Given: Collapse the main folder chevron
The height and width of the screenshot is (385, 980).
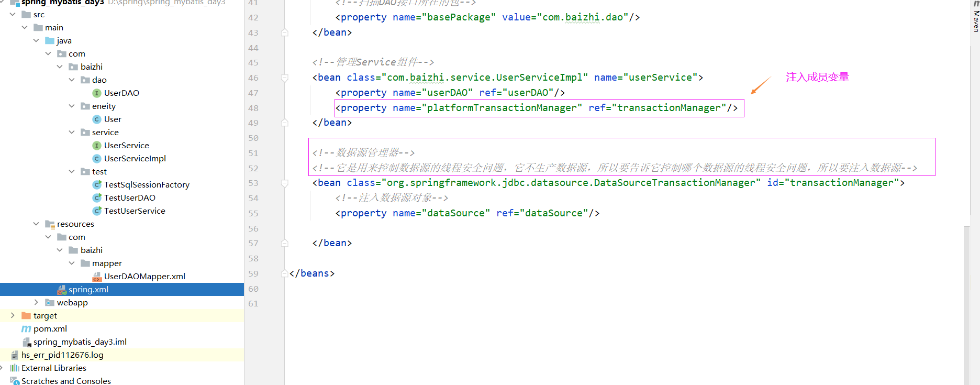Looking at the screenshot, I should pos(24,27).
